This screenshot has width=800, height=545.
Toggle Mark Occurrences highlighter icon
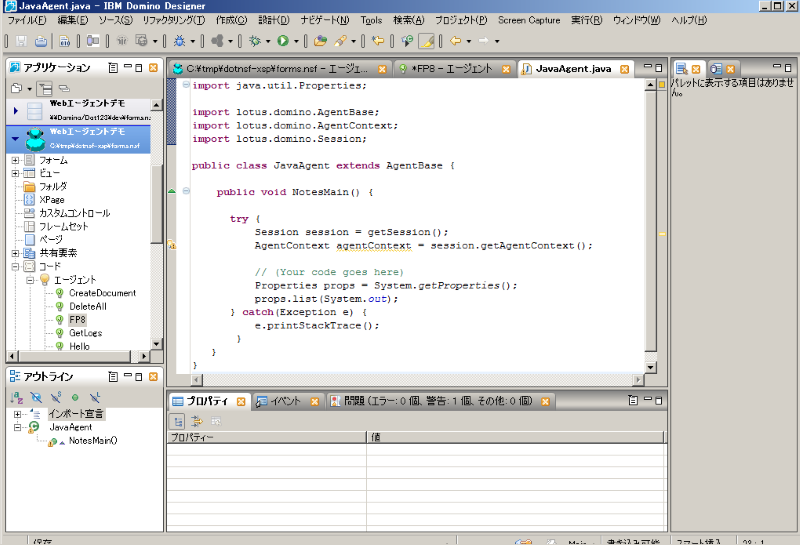coord(426,41)
